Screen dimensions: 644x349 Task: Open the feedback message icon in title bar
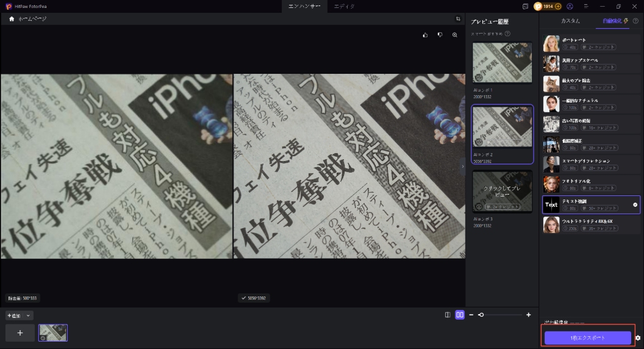[x=525, y=6]
